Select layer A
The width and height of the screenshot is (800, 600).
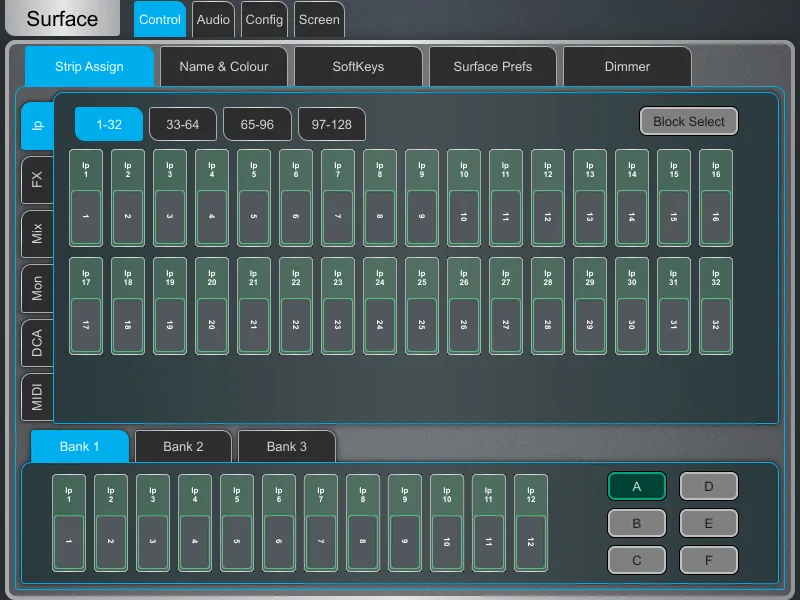(x=637, y=486)
